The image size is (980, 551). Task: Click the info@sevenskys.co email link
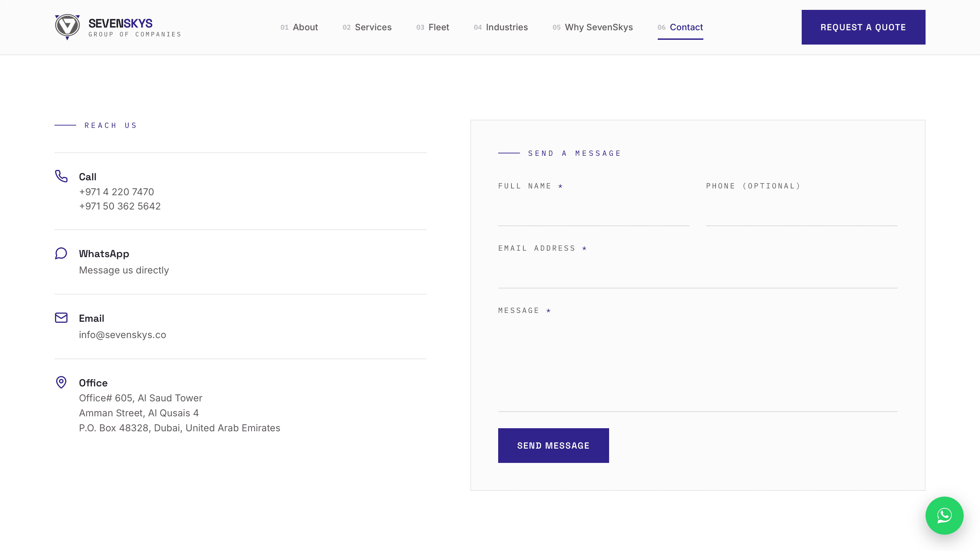point(122,335)
